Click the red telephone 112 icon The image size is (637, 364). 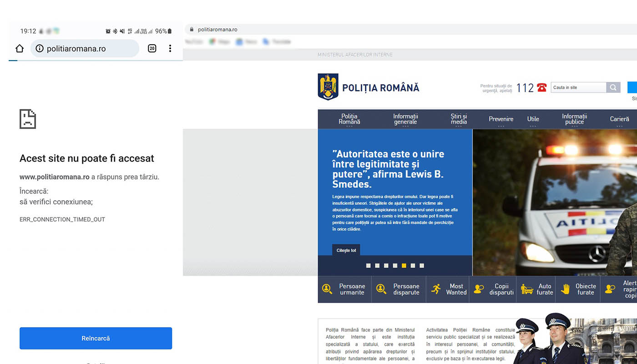541,87
